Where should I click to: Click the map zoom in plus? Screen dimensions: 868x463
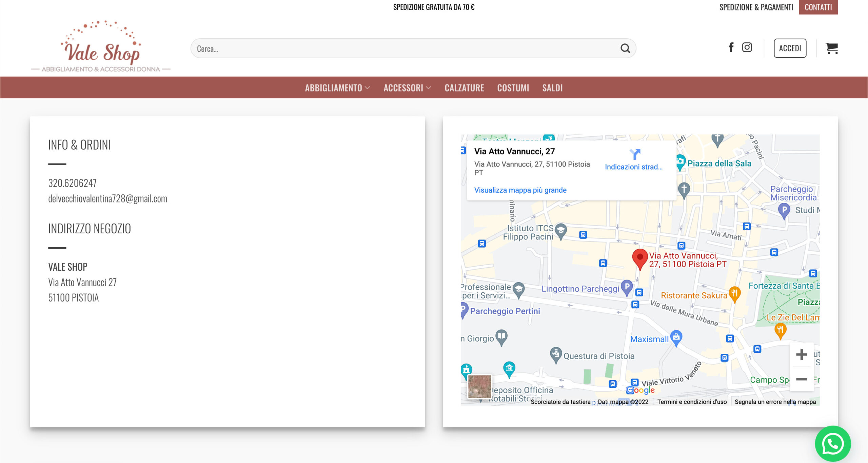point(802,354)
